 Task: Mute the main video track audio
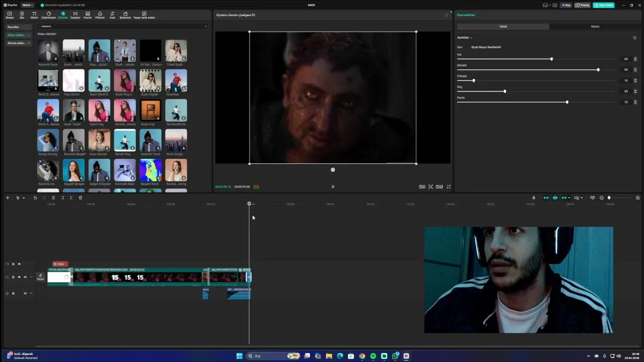[x=25, y=277]
